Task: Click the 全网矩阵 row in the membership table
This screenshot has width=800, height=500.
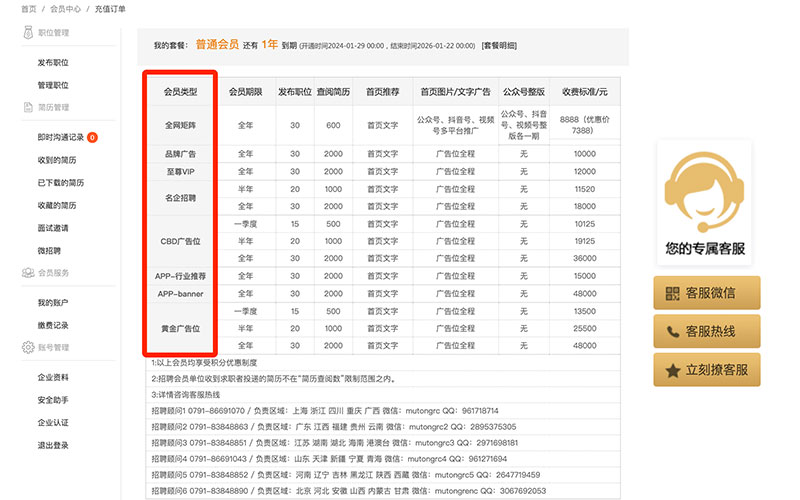Action: [x=180, y=125]
